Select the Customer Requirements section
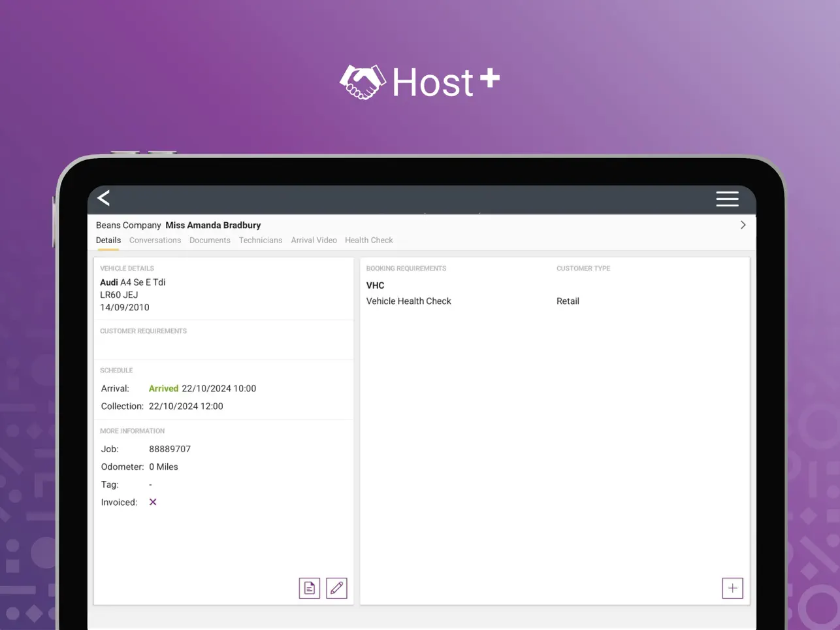 (224, 340)
